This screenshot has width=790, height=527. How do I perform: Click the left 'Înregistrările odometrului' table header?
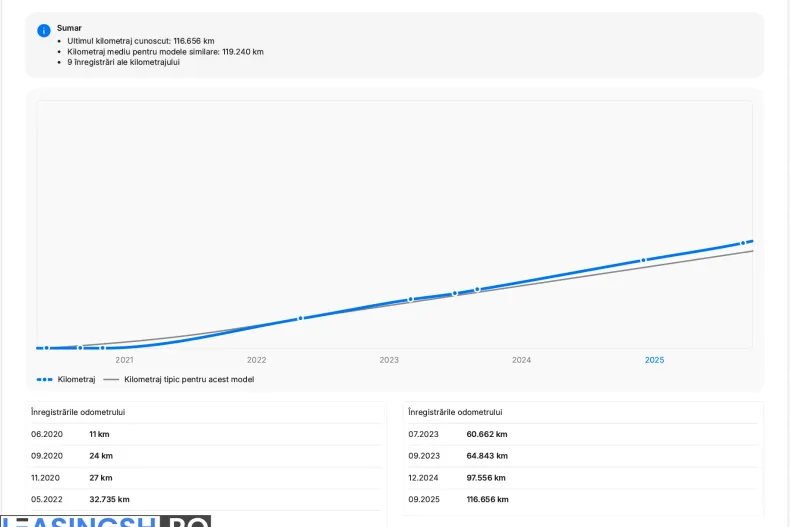pyautogui.click(x=78, y=412)
